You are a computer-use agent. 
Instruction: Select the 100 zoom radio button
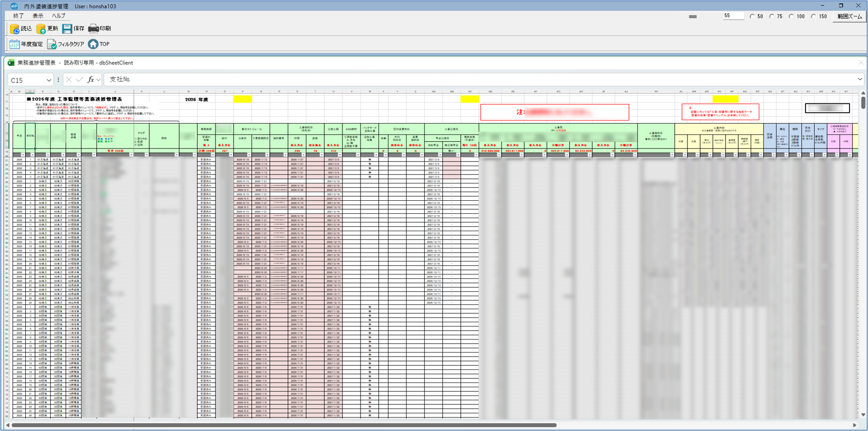coord(791,16)
